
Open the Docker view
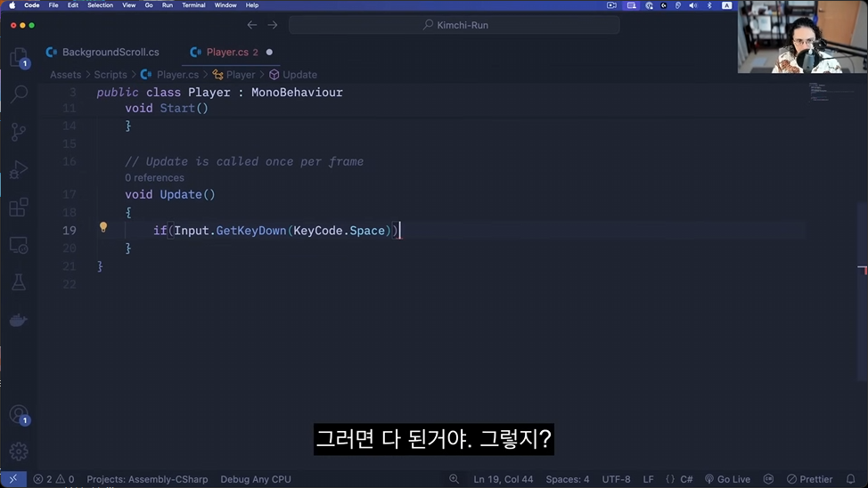[x=19, y=321]
